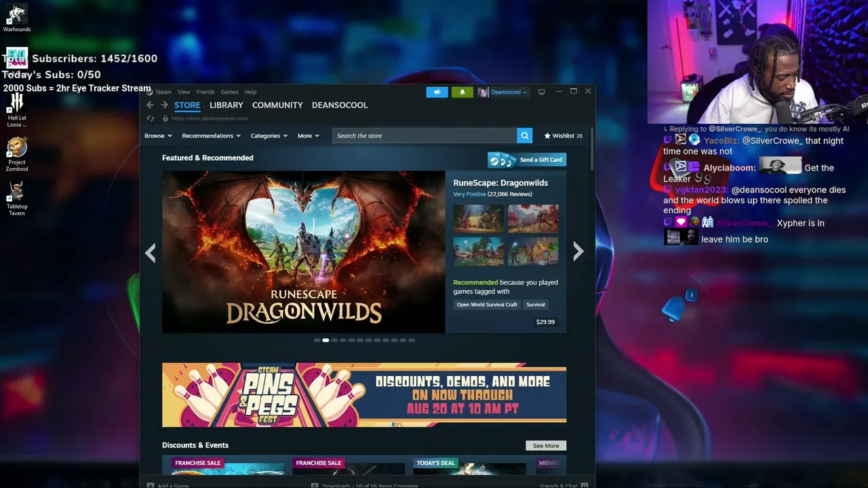Open the Wishlist 28 link
Viewport: 868px width, 488px height.
coord(563,136)
